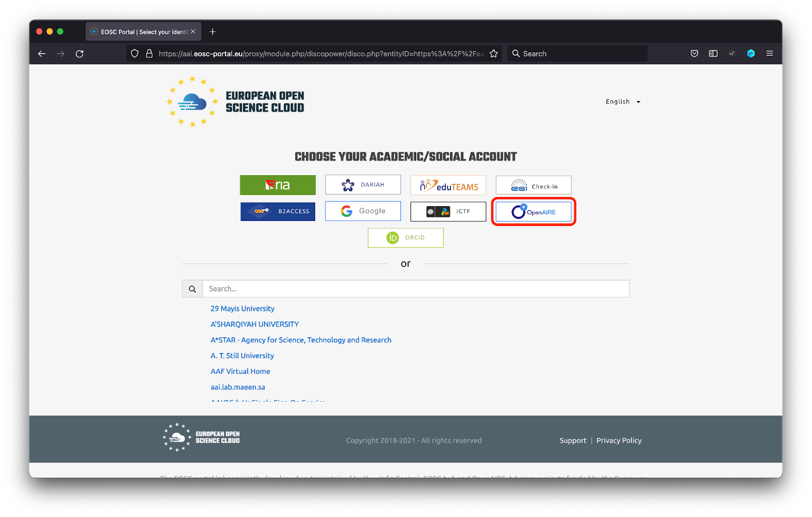
Task: Click the magnifier icon beside institution search
Action: [192, 289]
